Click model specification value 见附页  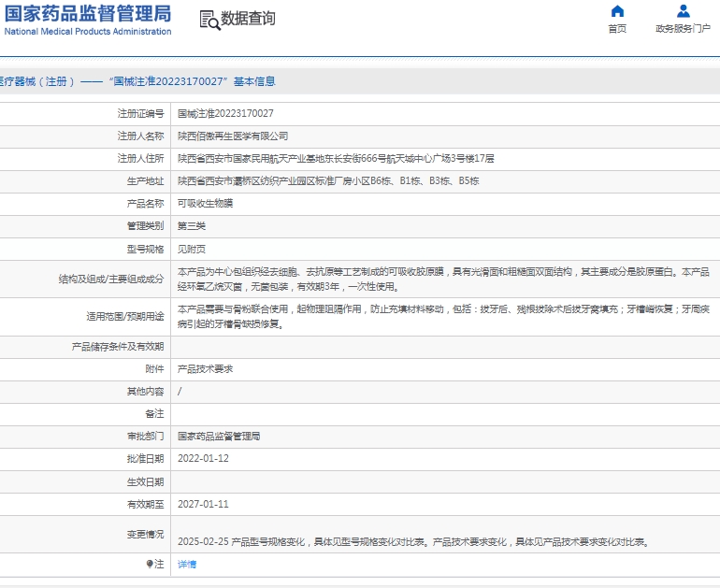click(x=192, y=249)
